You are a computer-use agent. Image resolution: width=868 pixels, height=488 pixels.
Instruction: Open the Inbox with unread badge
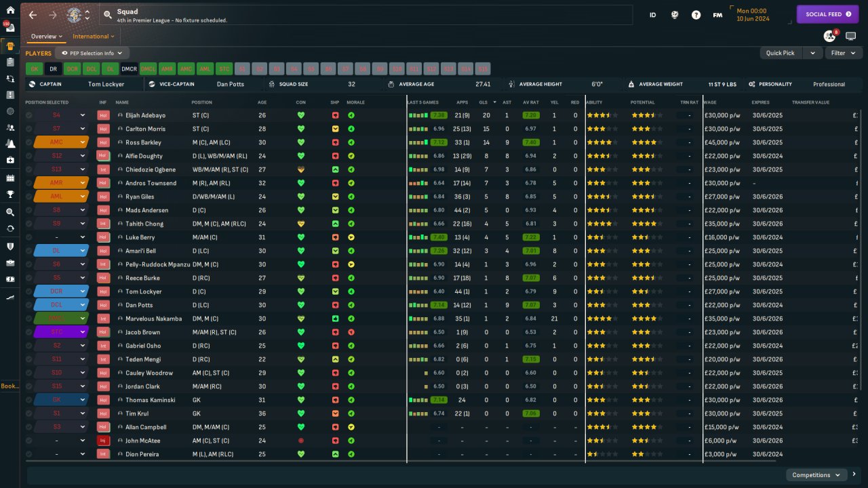point(9,28)
